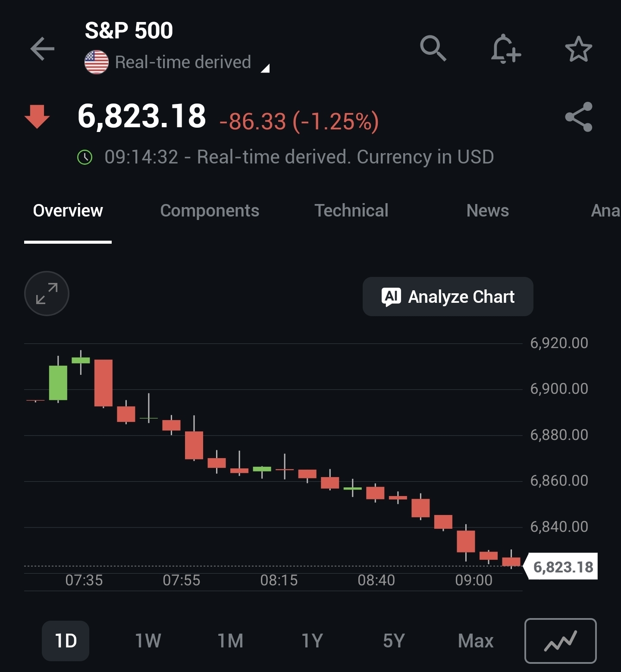The image size is (621, 672).
Task: Open the search magnifier icon
Action: [433, 48]
